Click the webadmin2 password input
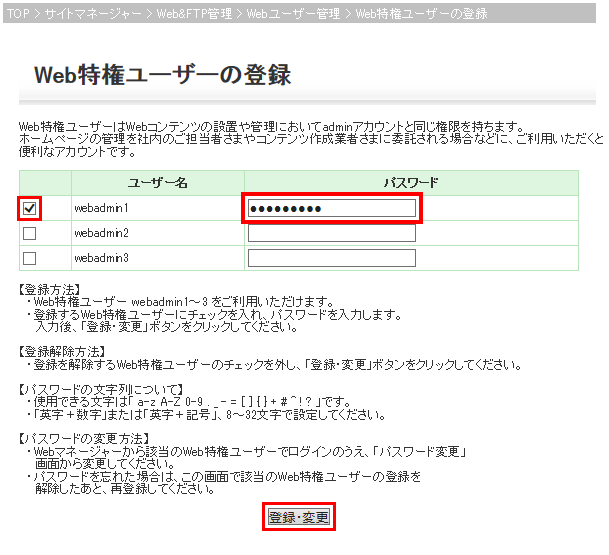This screenshot has height=555, width=609. click(332, 233)
